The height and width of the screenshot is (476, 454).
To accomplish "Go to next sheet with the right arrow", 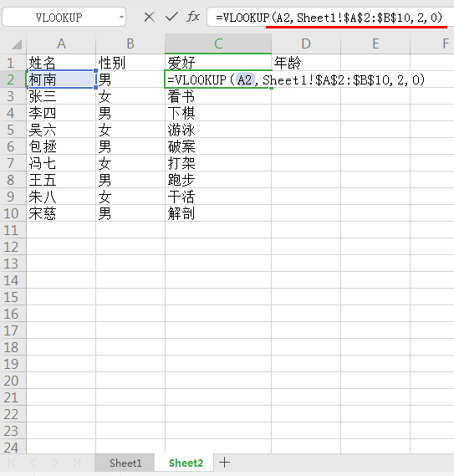I will click(55, 463).
